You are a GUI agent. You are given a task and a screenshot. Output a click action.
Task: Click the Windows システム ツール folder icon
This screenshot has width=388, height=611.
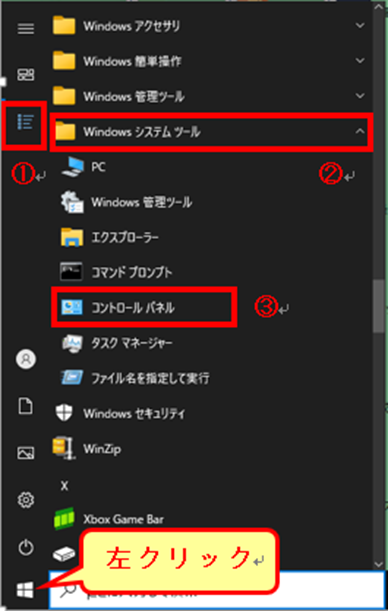66,132
